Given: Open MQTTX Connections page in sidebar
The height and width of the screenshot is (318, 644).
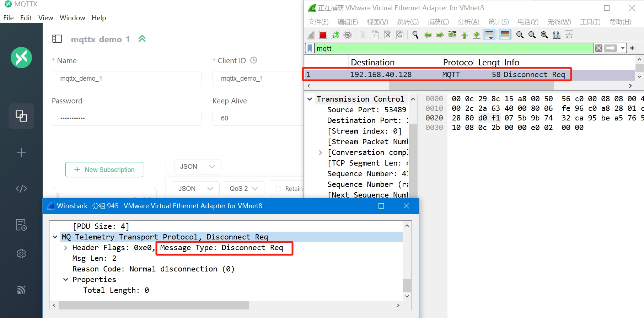Looking at the screenshot, I should click(21, 116).
